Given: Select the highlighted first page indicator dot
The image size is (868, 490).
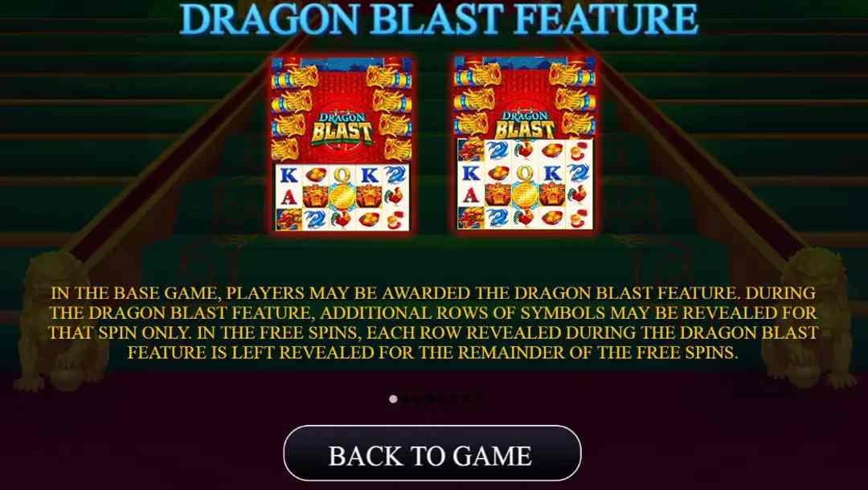Looking at the screenshot, I should 393,398.
